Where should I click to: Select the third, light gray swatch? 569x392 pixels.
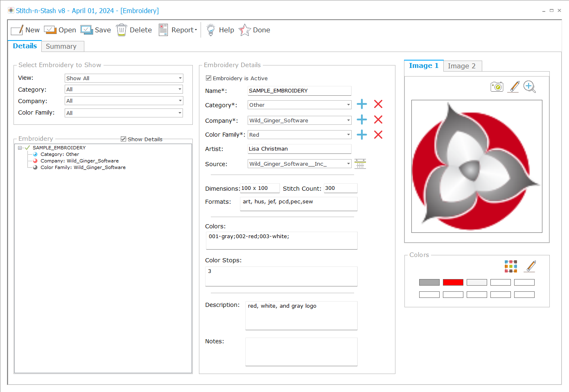[477, 282]
